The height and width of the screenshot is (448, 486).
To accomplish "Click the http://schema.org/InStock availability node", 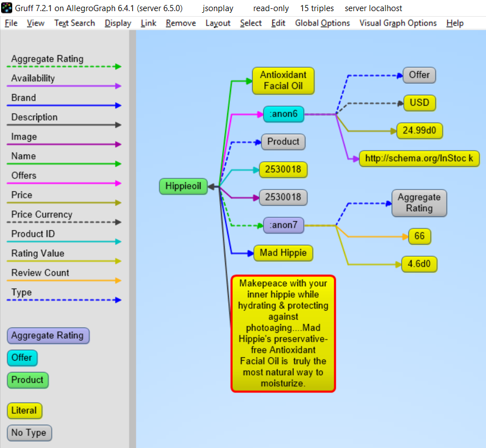I will click(x=419, y=158).
